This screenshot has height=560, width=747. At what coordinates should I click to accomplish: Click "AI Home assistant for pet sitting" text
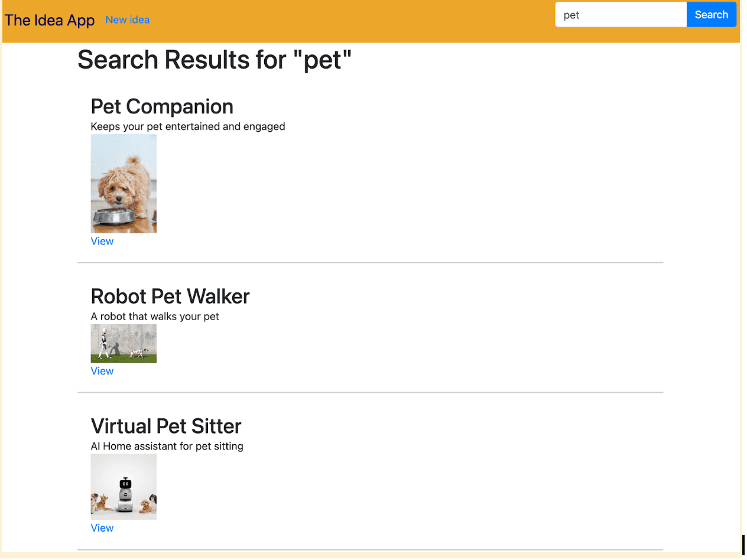pos(167,447)
